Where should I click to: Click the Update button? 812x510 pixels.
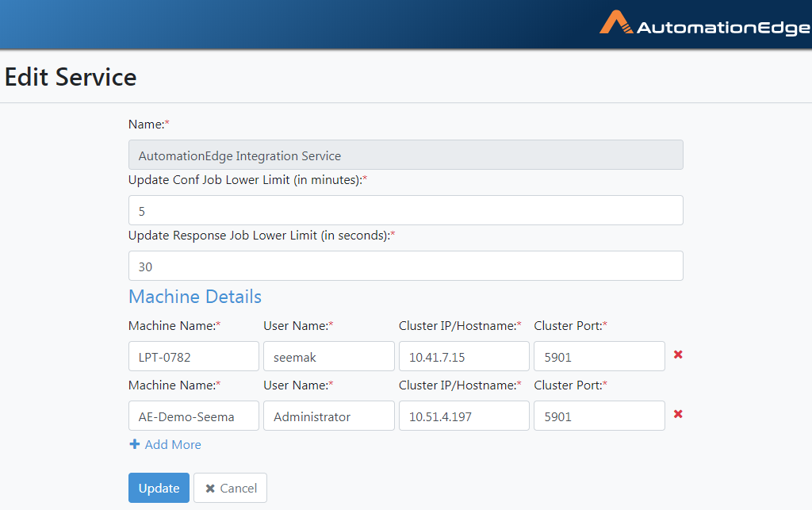tap(159, 488)
